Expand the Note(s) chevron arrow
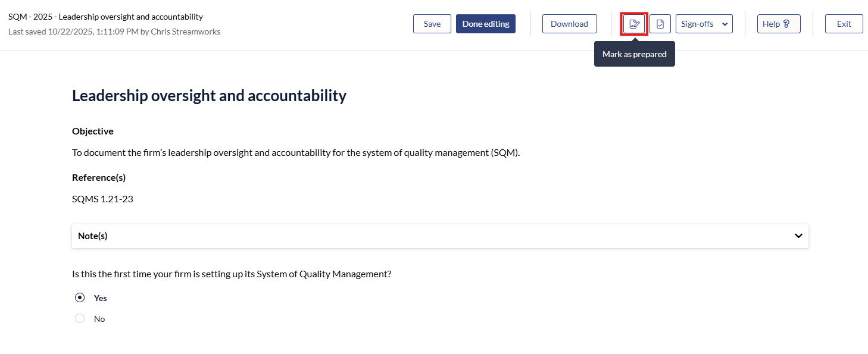 [798, 236]
